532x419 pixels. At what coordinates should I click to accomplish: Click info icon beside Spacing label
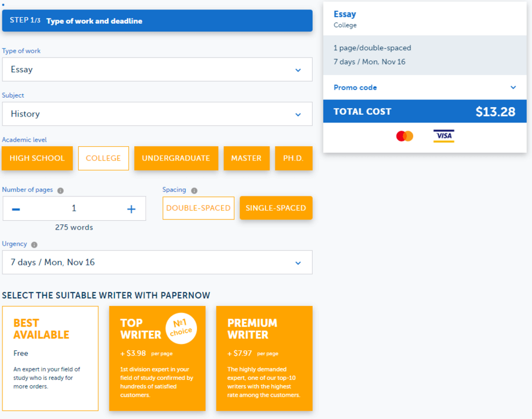pos(194,191)
